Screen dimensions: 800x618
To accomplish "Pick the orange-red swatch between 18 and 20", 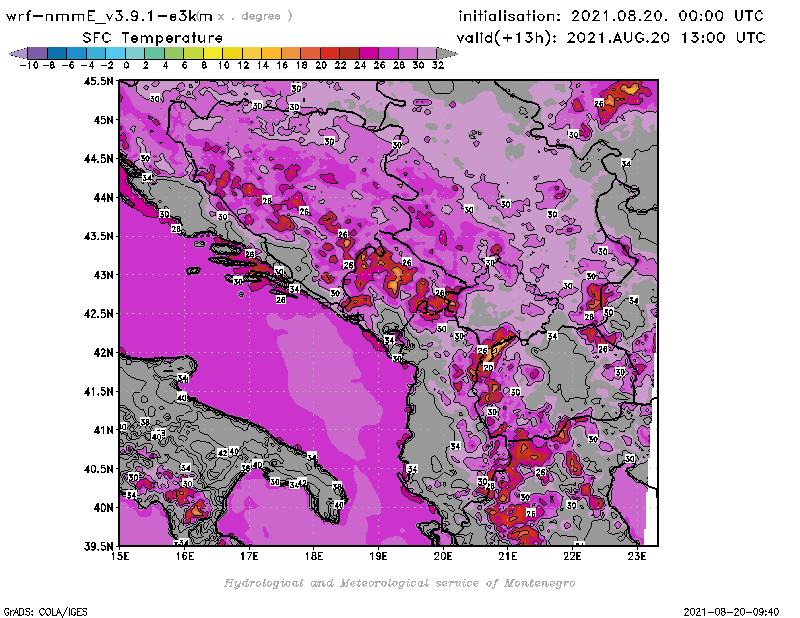I will tap(310, 53).
